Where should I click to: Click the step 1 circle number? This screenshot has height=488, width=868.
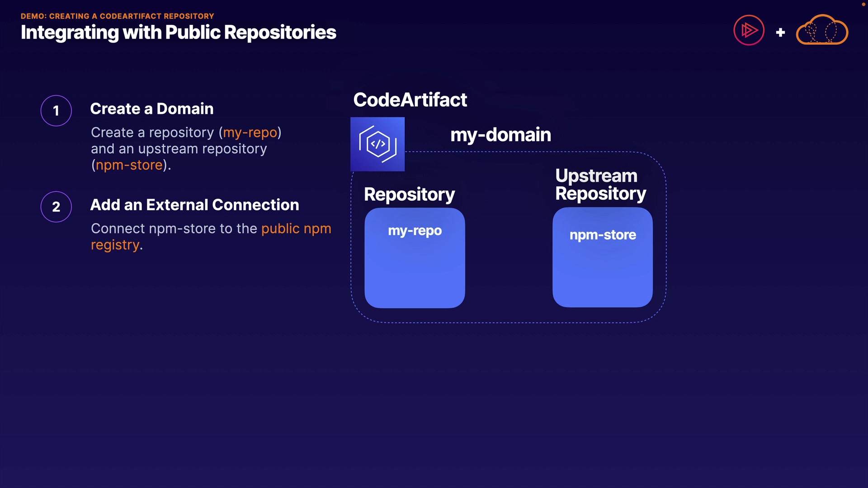coord(56,111)
